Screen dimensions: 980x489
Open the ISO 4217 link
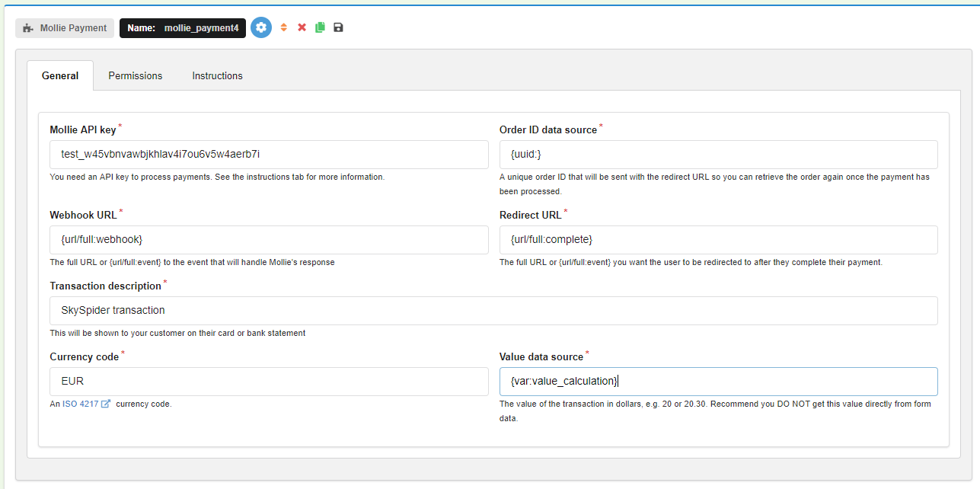(80, 404)
